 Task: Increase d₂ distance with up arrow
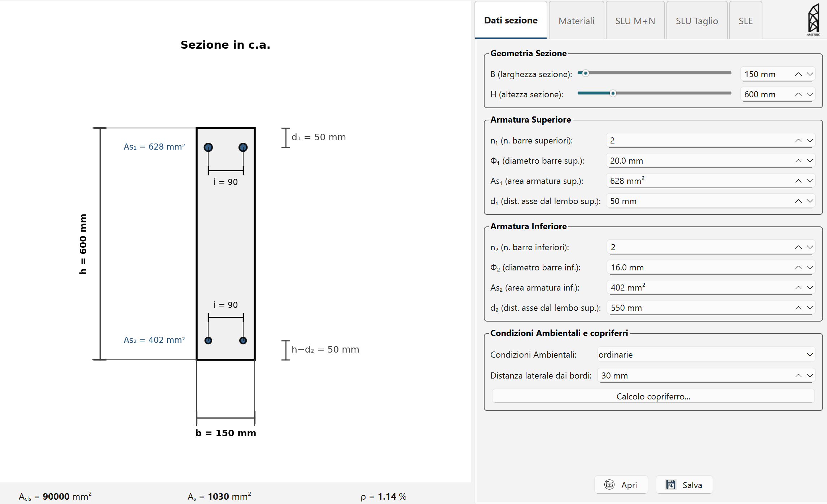(798, 308)
